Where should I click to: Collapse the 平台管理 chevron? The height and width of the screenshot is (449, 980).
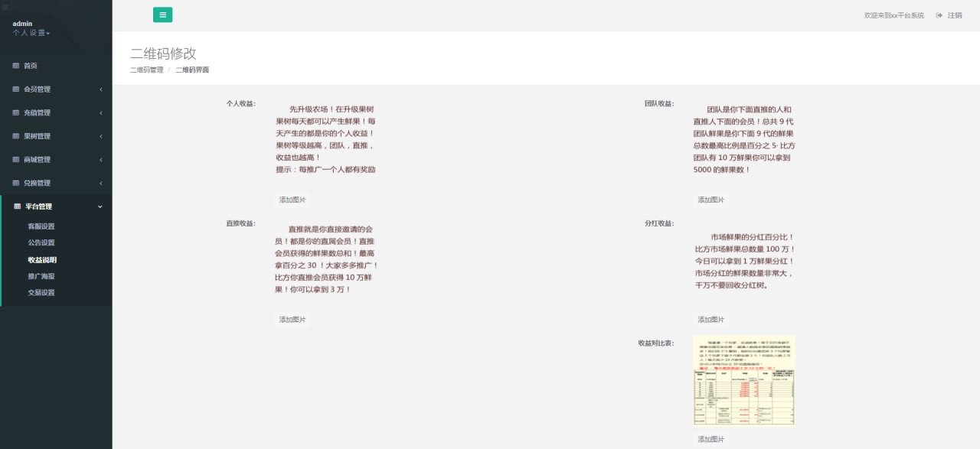click(x=100, y=207)
